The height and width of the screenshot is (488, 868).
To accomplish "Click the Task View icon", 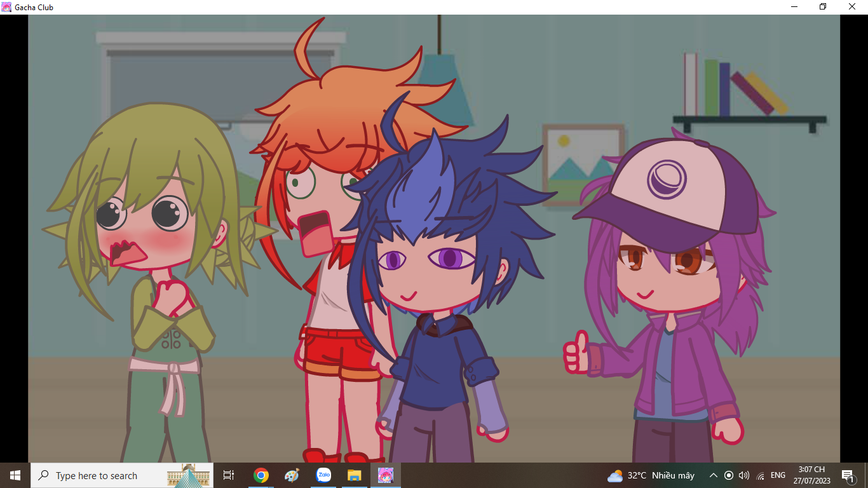I will 229,475.
